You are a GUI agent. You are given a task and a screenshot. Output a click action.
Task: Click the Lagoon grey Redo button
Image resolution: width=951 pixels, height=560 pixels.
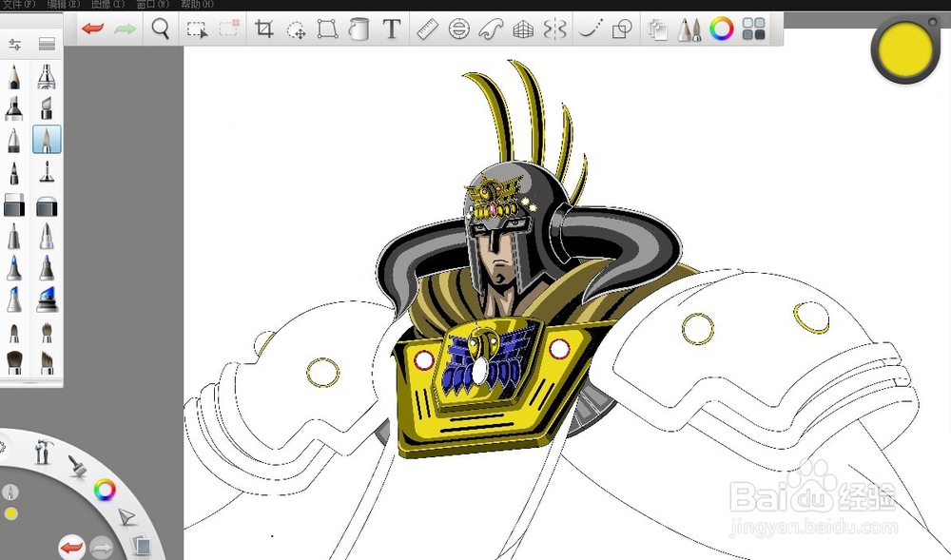tap(102, 548)
